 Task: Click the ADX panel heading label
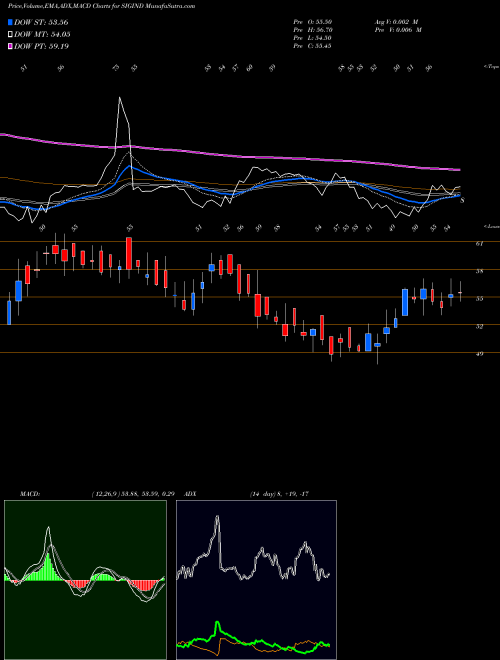(x=190, y=494)
